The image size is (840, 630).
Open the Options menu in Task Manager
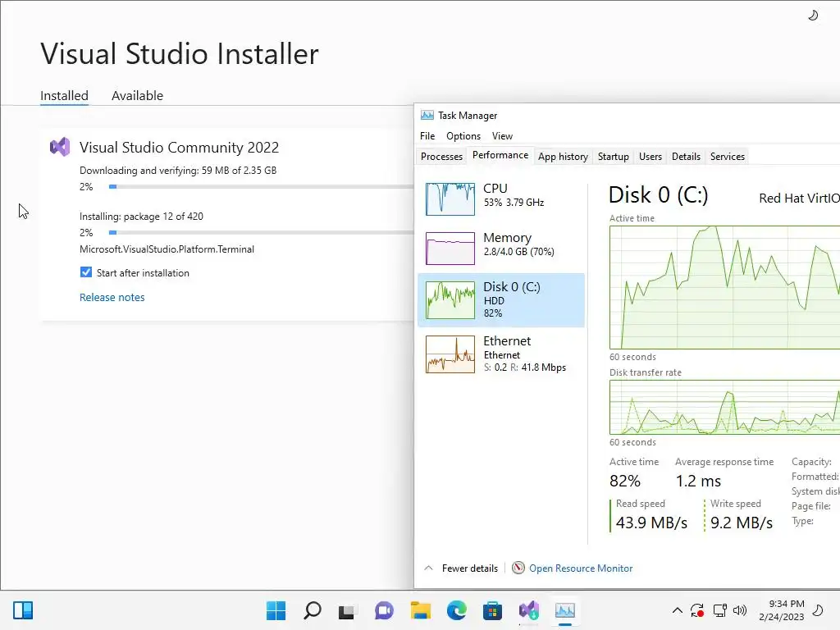tap(463, 136)
